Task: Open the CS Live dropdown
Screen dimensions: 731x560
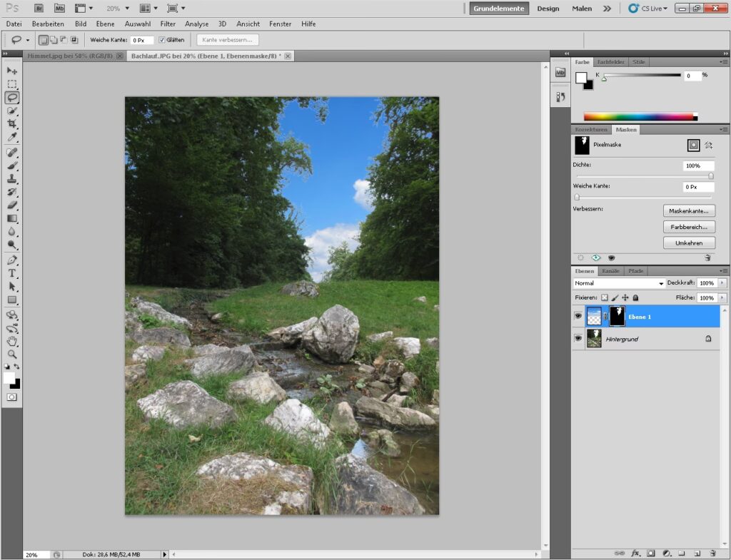Action: click(x=648, y=9)
